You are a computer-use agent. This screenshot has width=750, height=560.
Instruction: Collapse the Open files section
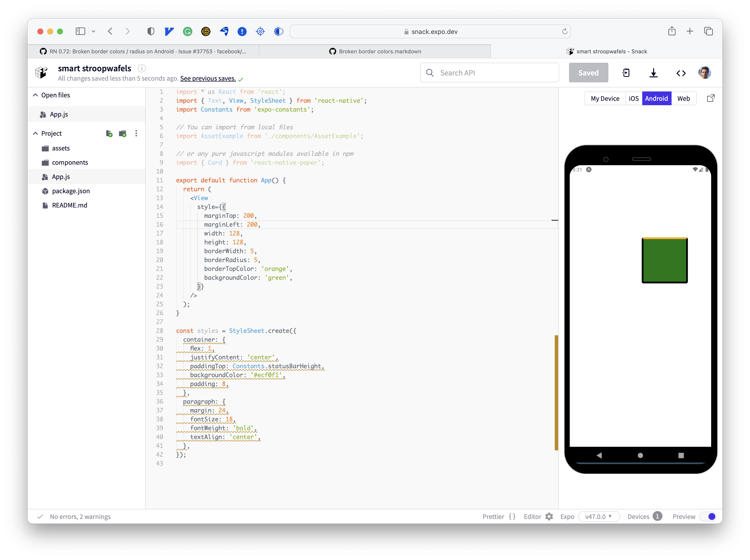coord(35,95)
